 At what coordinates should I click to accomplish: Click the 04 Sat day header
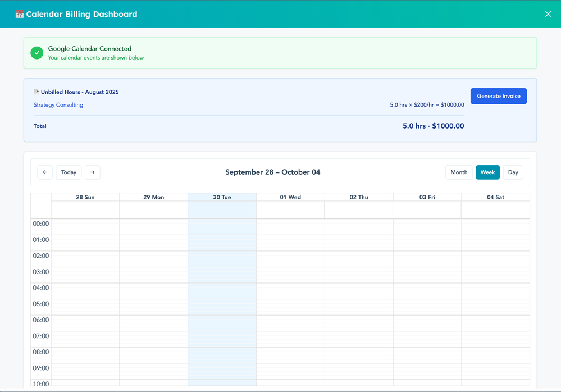click(495, 197)
